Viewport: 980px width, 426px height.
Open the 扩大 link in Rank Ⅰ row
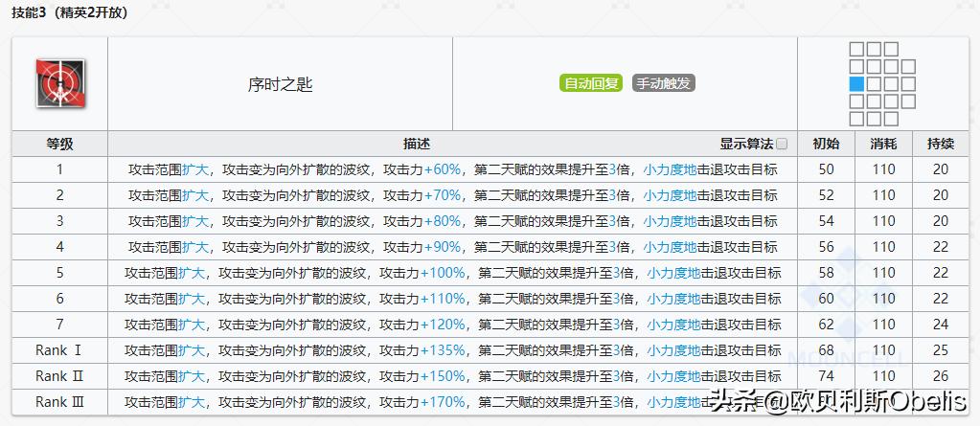pos(192,350)
